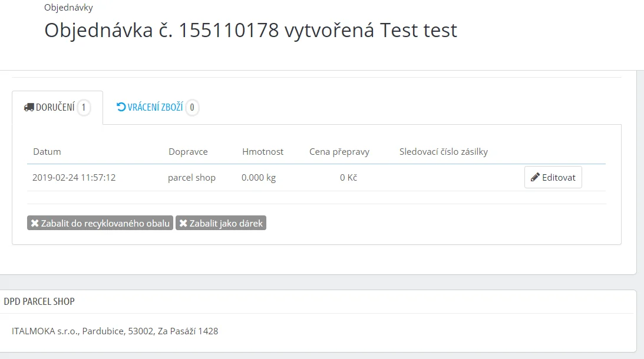Click the X icon on the recycled packaging badge
Viewport: 644px width, 359px height.
[x=35, y=223]
